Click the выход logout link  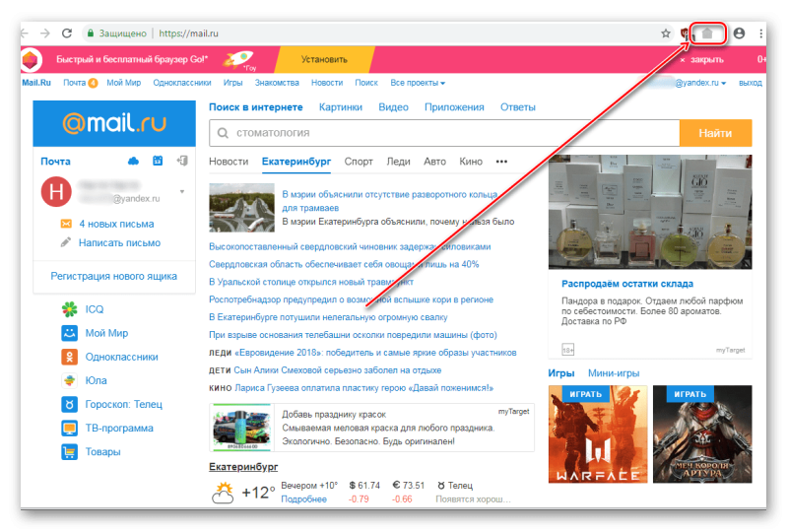coord(751,83)
